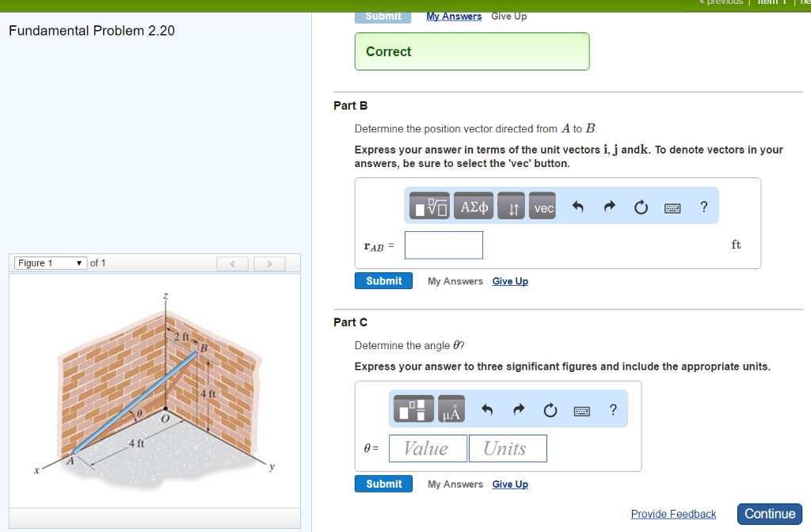Undo last edit in Part C

click(487, 410)
